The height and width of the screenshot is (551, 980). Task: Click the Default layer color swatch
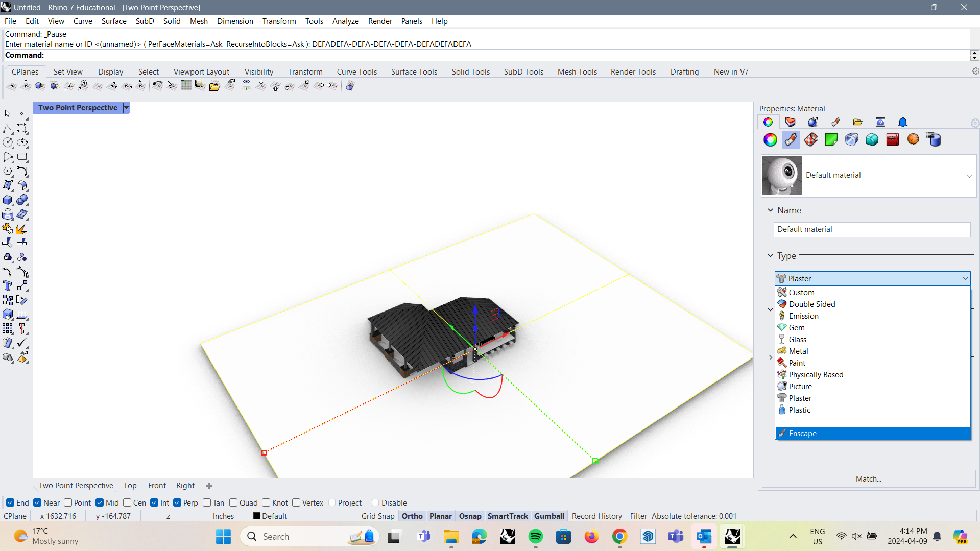(258, 516)
